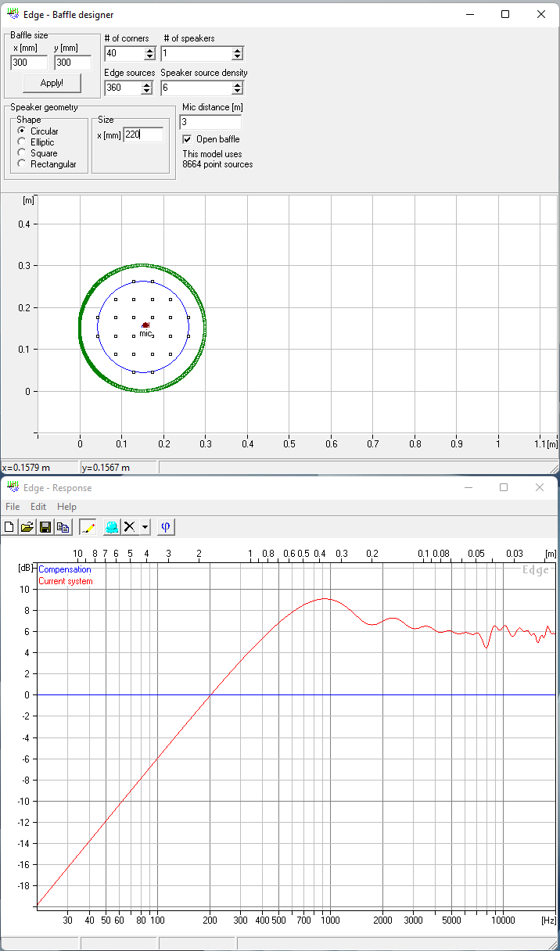
Task: Save response with the floppy disk icon
Action: 45,527
